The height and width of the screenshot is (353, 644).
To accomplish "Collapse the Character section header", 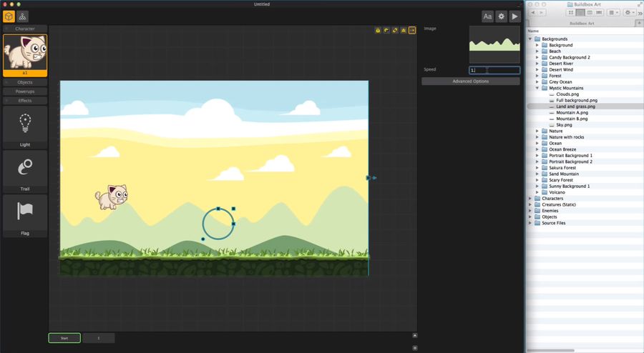I will pyautogui.click(x=25, y=29).
